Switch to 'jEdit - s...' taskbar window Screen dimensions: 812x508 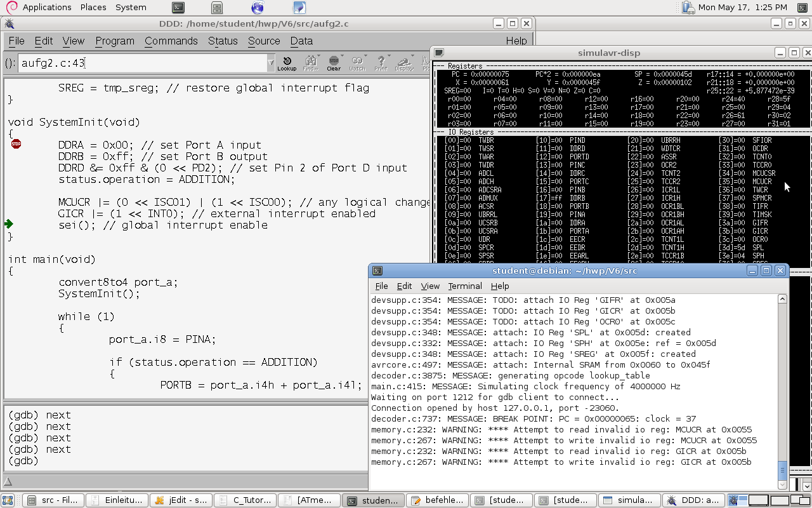pyautogui.click(x=181, y=500)
